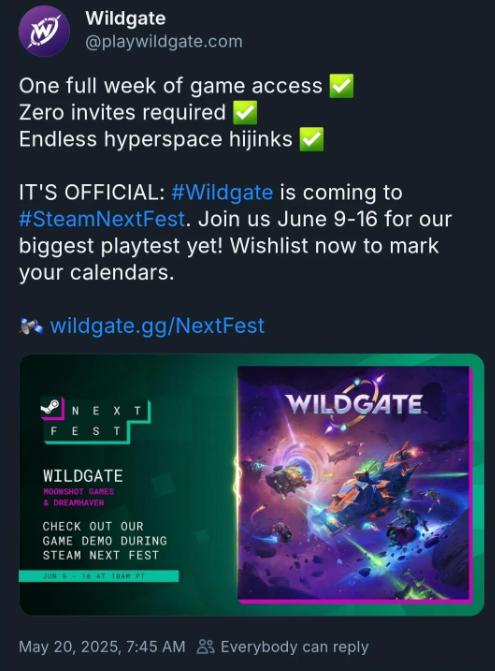This screenshot has width=495, height=671.
Task: Click the Wildgate display name
Action: point(125,18)
